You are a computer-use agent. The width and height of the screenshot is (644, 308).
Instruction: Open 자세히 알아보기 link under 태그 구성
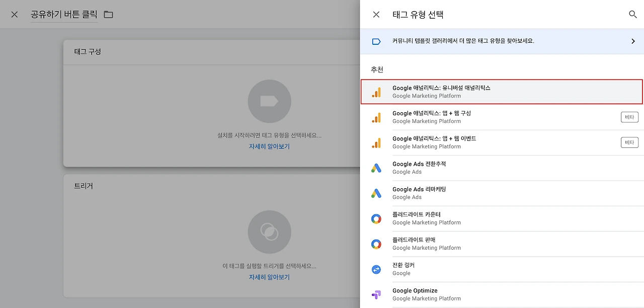[x=269, y=146]
